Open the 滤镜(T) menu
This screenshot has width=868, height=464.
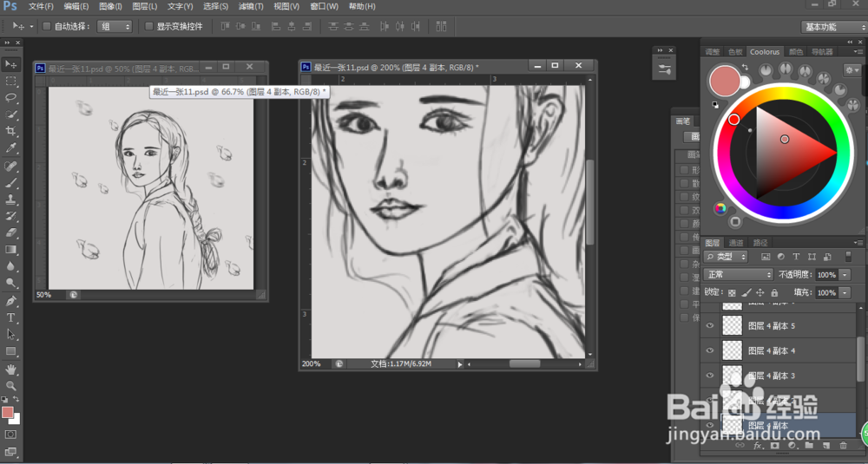coord(251,7)
